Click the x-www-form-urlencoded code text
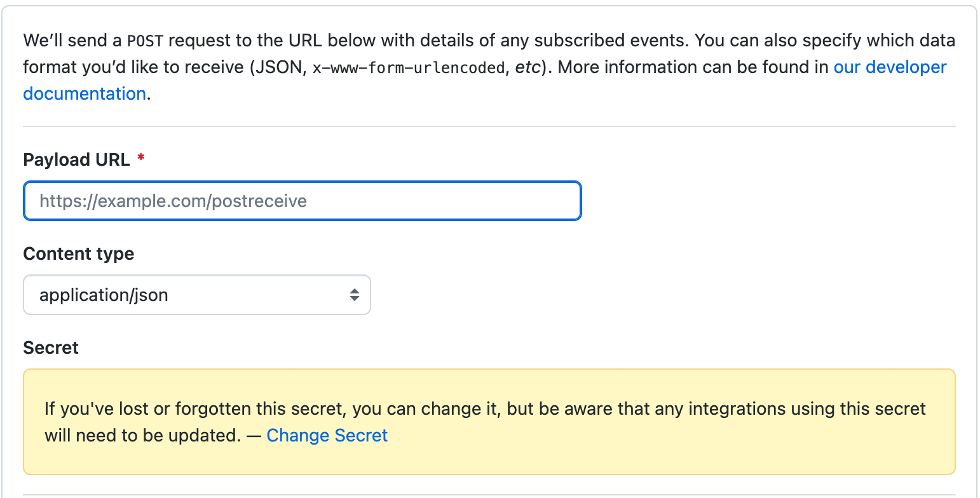This screenshot has width=980, height=498. tap(408, 68)
